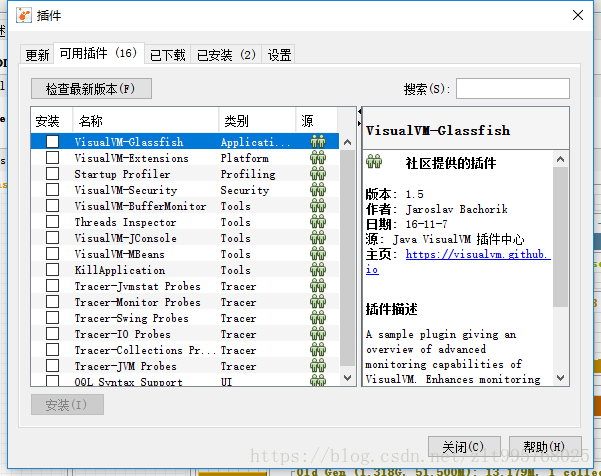
Task: Switch to the 设置 tab
Action: [x=279, y=55]
